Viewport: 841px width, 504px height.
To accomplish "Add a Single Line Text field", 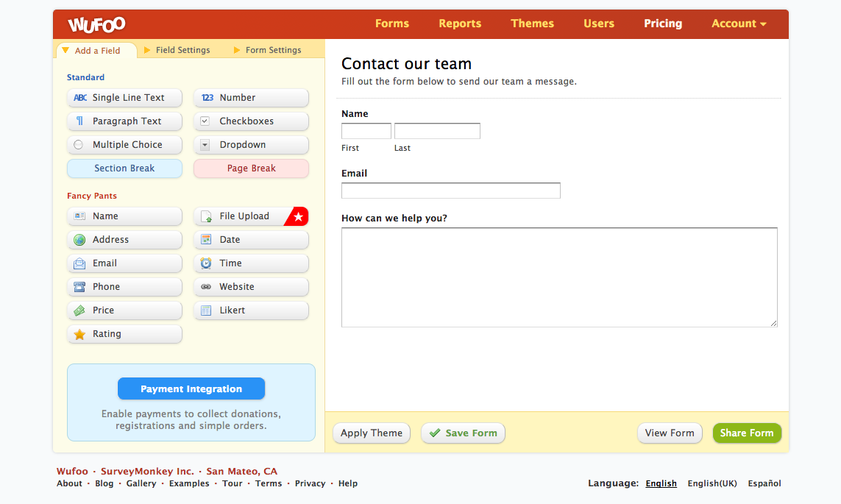I will [x=124, y=98].
